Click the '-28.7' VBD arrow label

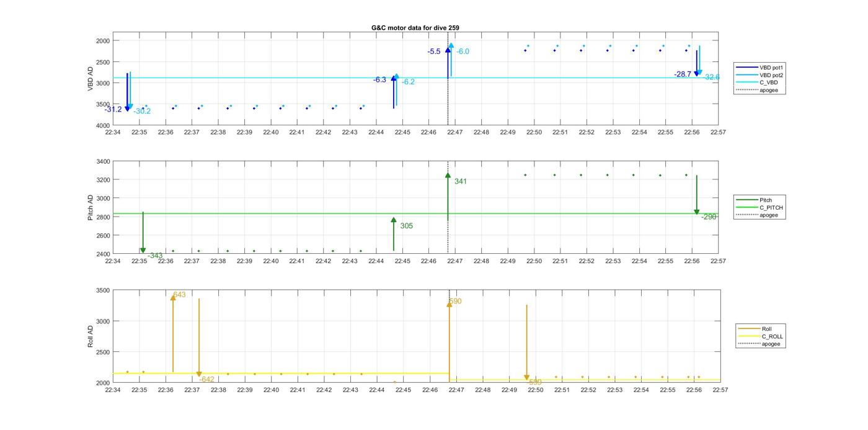coord(683,74)
